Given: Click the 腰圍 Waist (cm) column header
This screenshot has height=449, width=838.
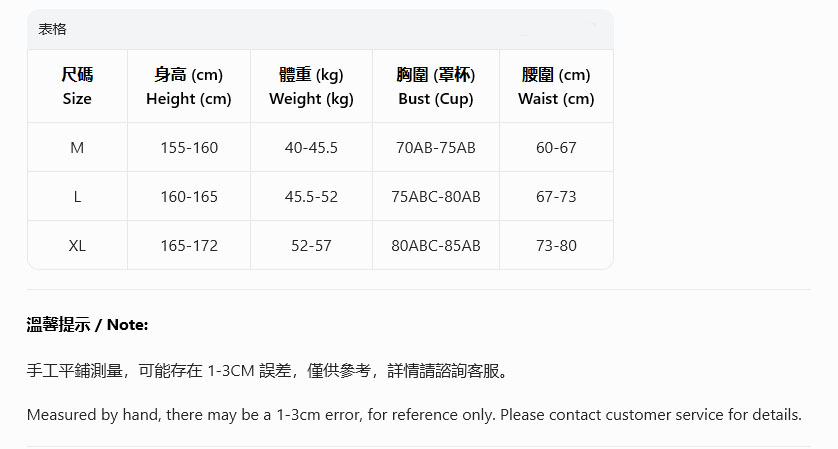Looking at the screenshot, I should click(x=556, y=87).
